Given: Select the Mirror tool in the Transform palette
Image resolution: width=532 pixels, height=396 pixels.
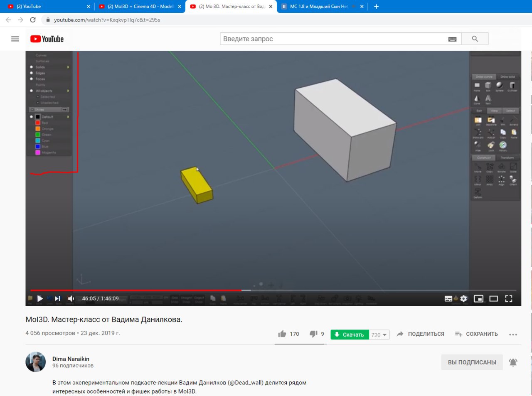Looking at the screenshot, I should pos(478,180).
